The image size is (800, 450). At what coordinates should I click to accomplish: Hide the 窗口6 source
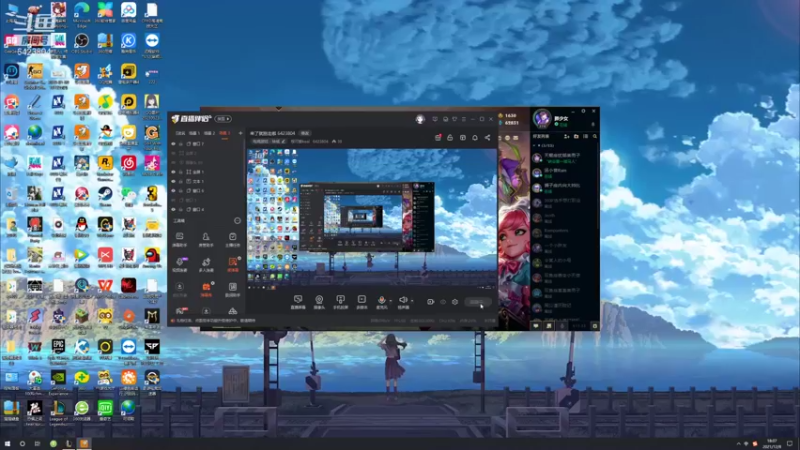173,190
